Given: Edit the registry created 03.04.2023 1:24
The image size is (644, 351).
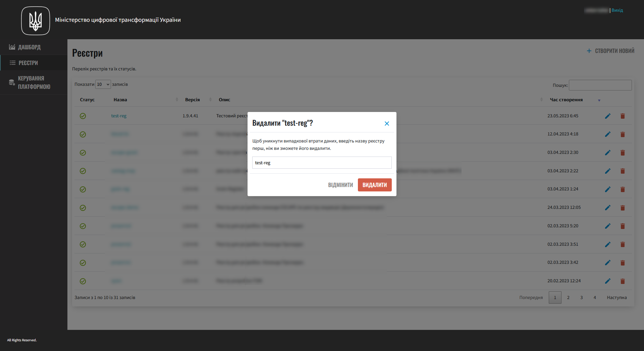Looking at the screenshot, I should pyautogui.click(x=607, y=189).
